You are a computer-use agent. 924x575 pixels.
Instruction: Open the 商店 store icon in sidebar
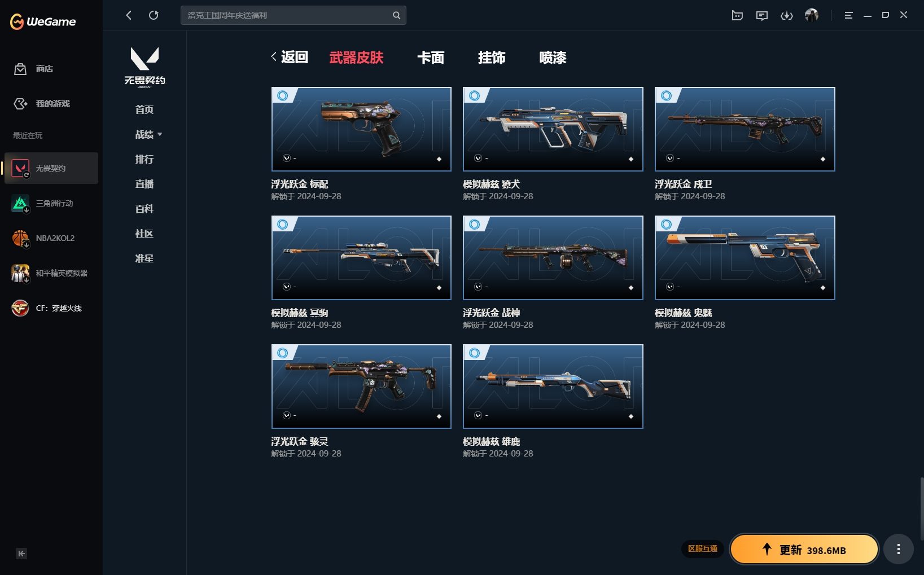20,69
